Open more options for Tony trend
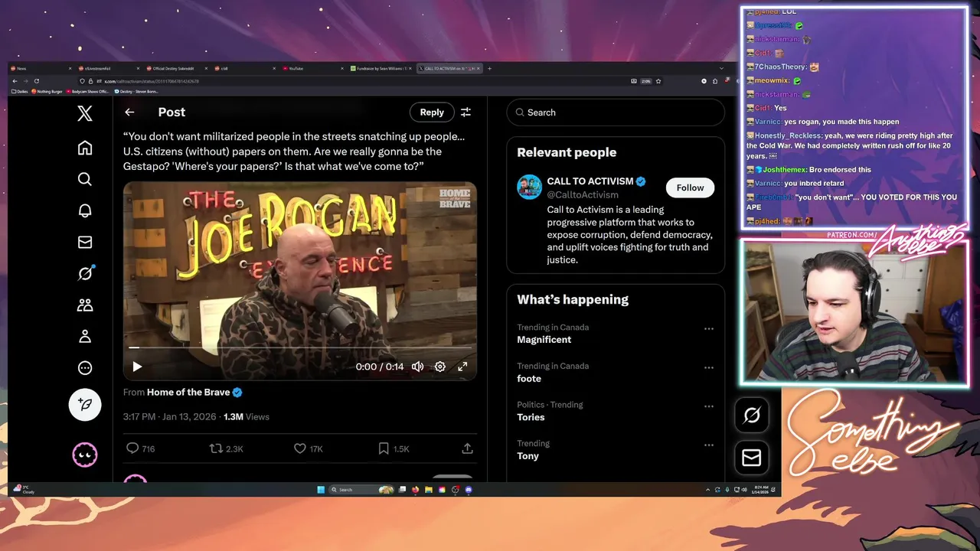The height and width of the screenshot is (551, 980). click(x=709, y=445)
